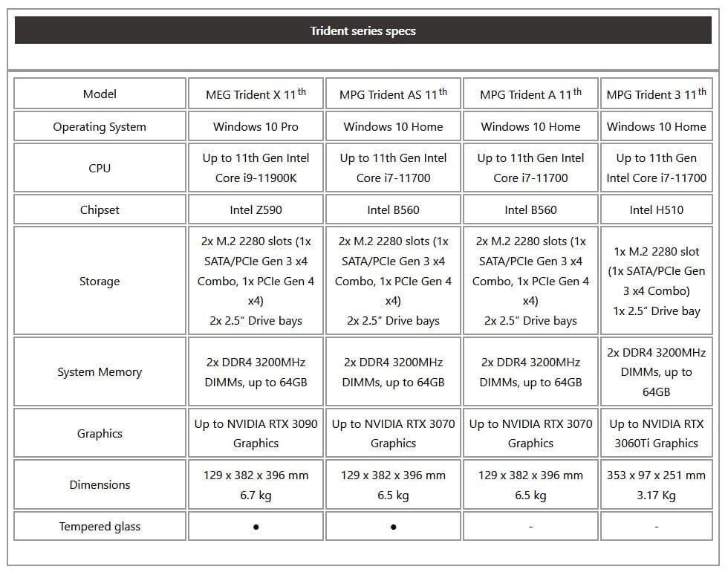Click the storage cell for MEG Trident X
The width and height of the screenshot is (728, 575).
[x=256, y=281]
